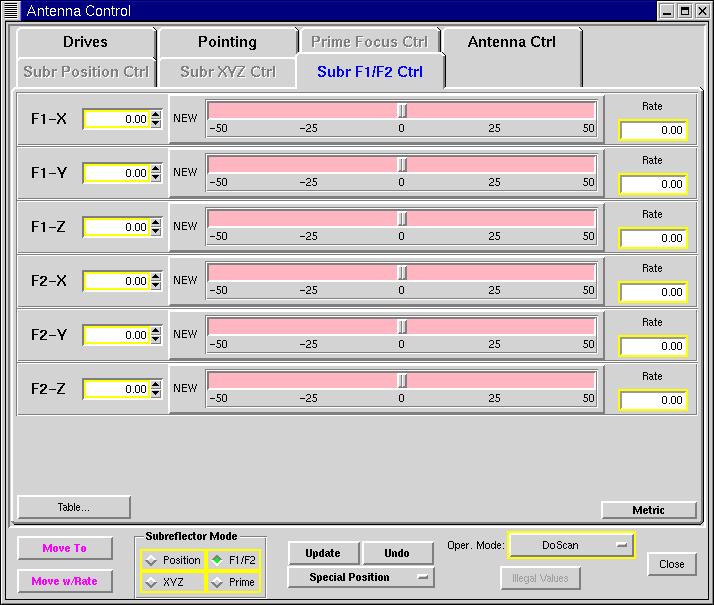Click the F1-Y slider handle
The image size is (714, 605).
pyautogui.click(x=402, y=165)
